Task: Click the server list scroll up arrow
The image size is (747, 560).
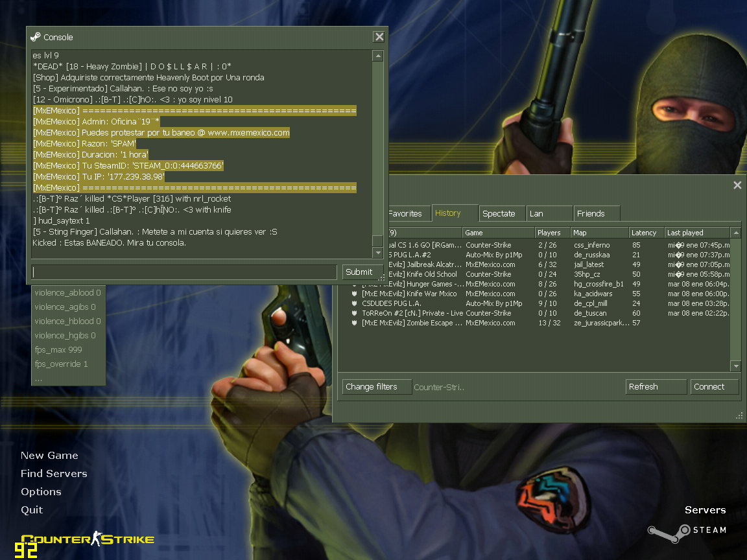Action: [736, 233]
